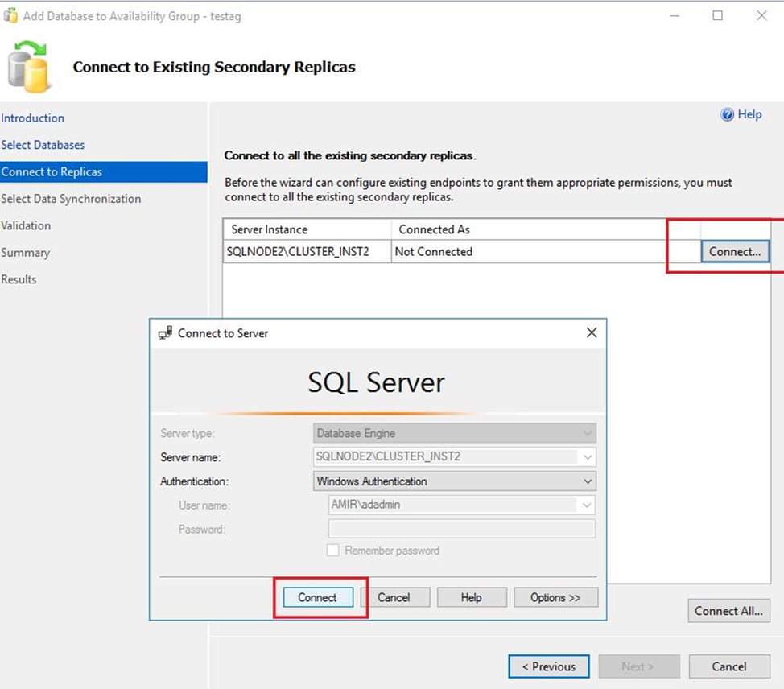The width and height of the screenshot is (784, 689).
Task: Switch to the Select Databases step
Action: pos(43,145)
